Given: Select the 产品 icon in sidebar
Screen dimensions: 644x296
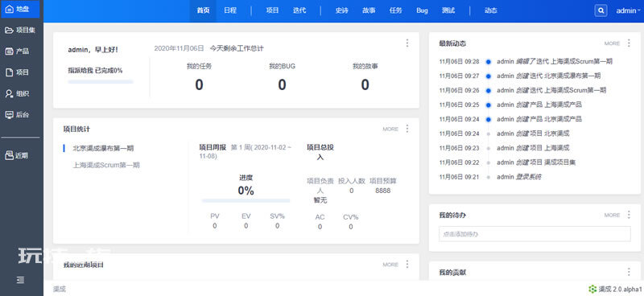Looking at the screenshot, I should point(9,51).
